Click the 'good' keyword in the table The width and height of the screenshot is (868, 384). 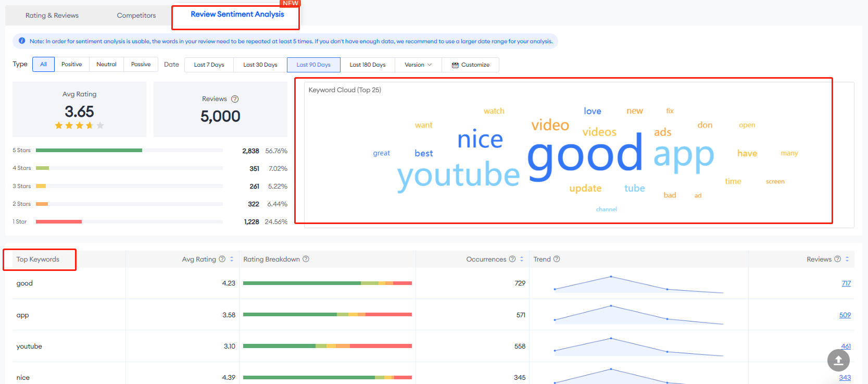24,283
